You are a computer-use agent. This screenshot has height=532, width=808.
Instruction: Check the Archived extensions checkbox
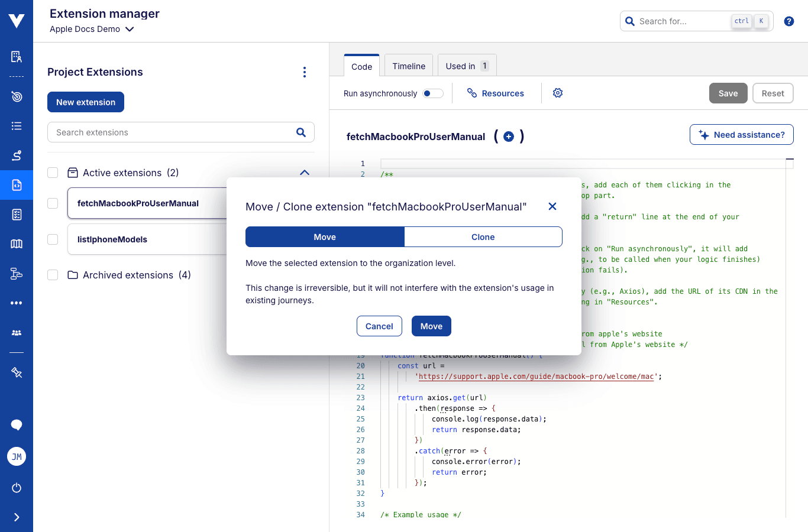pyautogui.click(x=53, y=275)
